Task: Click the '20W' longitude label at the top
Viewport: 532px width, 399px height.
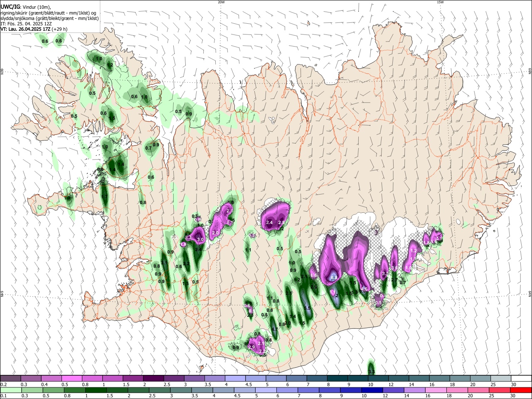Action: pos(221,2)
